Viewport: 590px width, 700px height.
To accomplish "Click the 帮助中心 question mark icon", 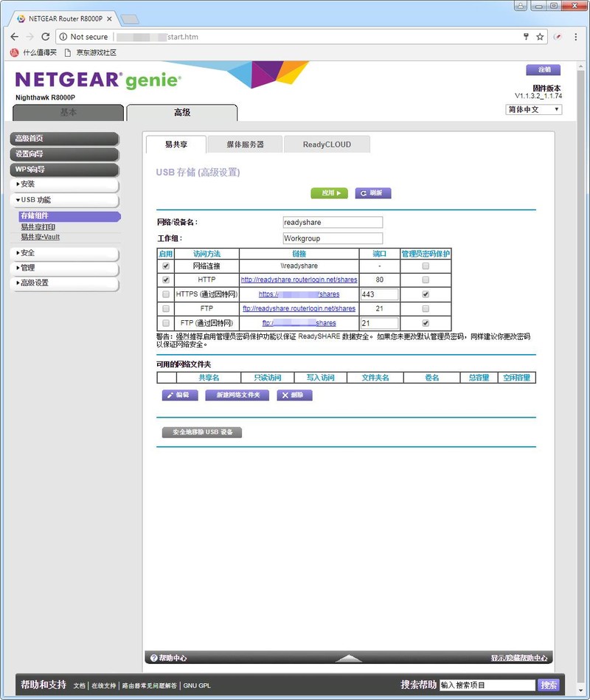I will tap(154, 658).
